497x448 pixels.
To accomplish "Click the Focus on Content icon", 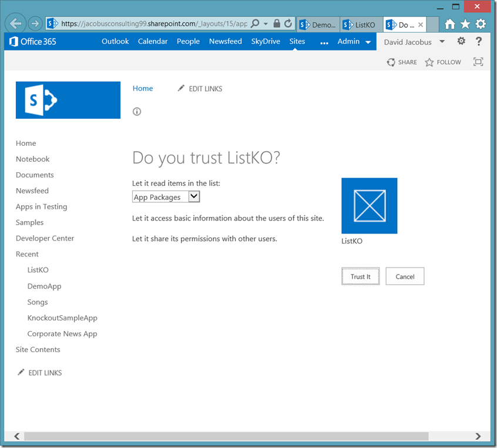I will (478, 62).
